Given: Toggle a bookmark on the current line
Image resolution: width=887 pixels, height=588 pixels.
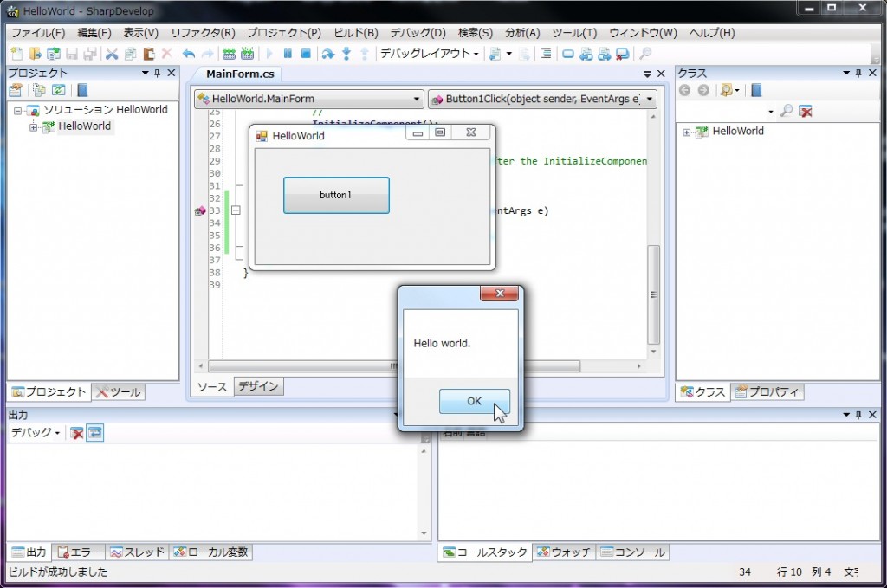Looking at the screenshot, I should pos(569,54).
